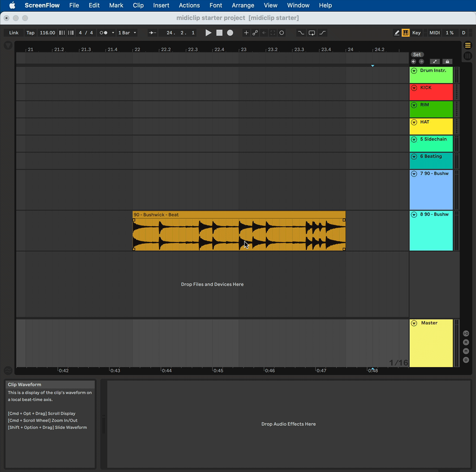Open the 1 Bar quantization dropdown
This screenshot has height=472, width=476.
pos(127,33)
